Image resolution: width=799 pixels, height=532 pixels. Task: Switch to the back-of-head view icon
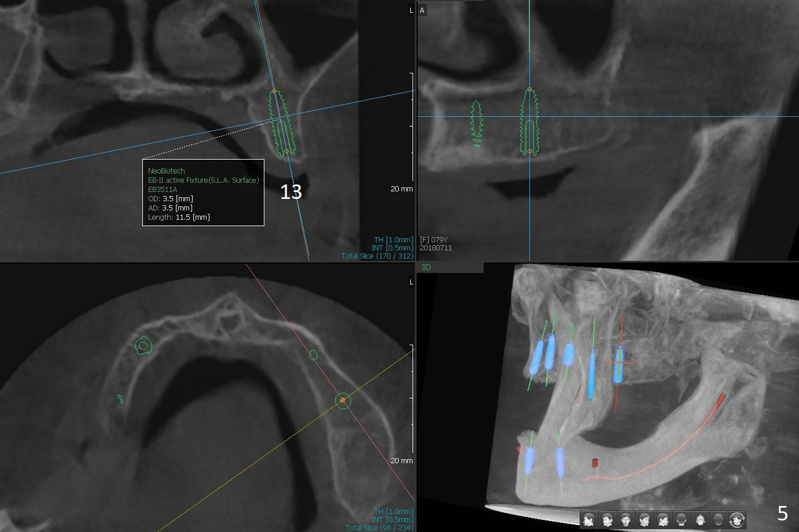682,519
